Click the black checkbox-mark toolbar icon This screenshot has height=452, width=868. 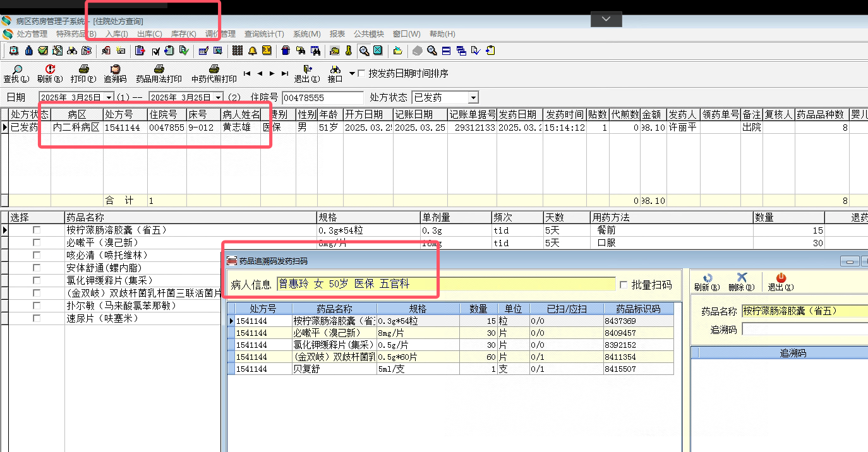(155, 51)
